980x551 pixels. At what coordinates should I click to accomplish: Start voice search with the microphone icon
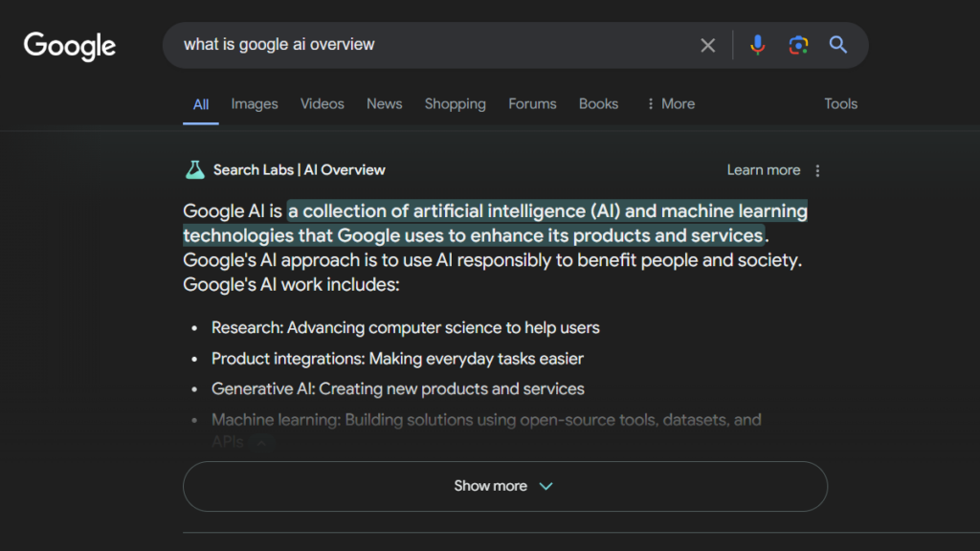(x=757, y=45)
